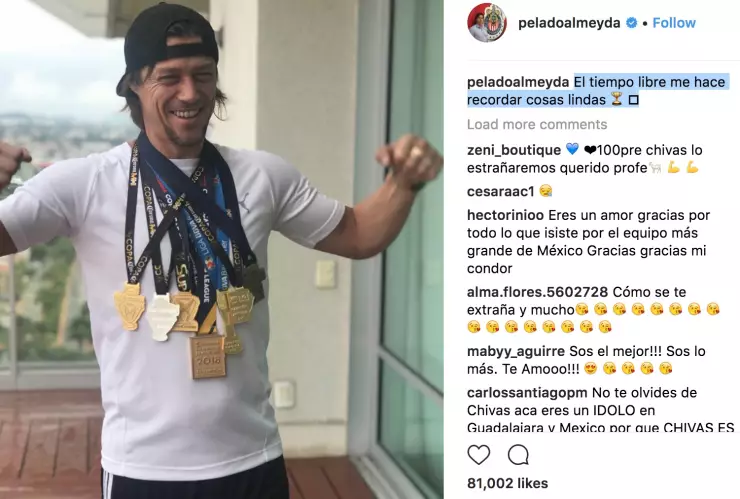Click the verified badge next to peladoalmeyda
740x499 pixels.
point(631,23)
